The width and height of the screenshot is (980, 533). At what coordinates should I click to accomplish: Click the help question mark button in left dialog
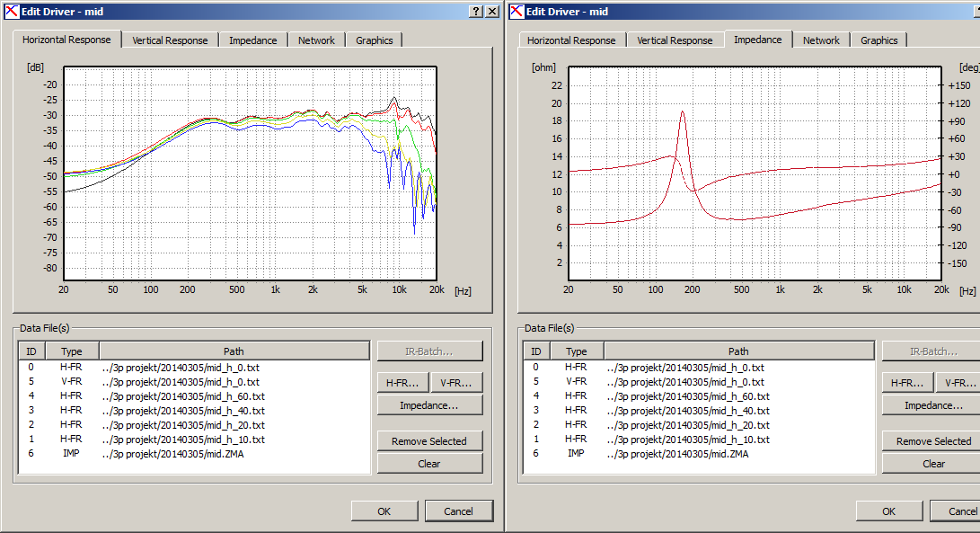(x=476, y=12)
